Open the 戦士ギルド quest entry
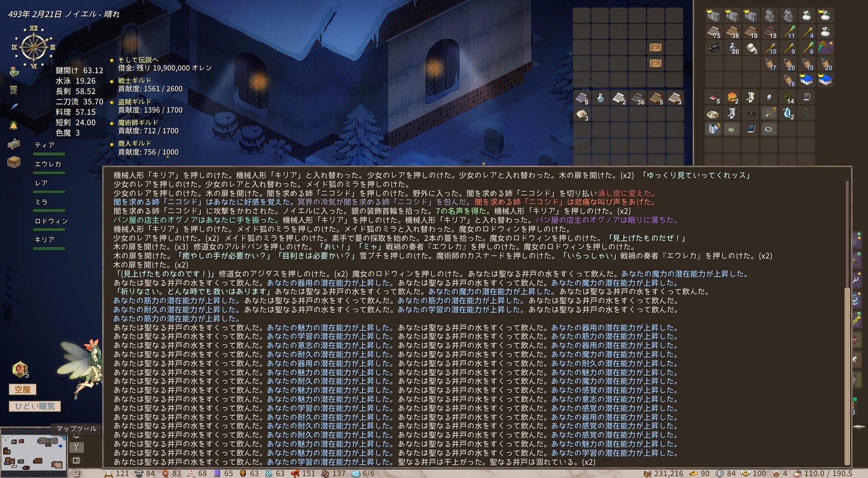 [134, 80]
